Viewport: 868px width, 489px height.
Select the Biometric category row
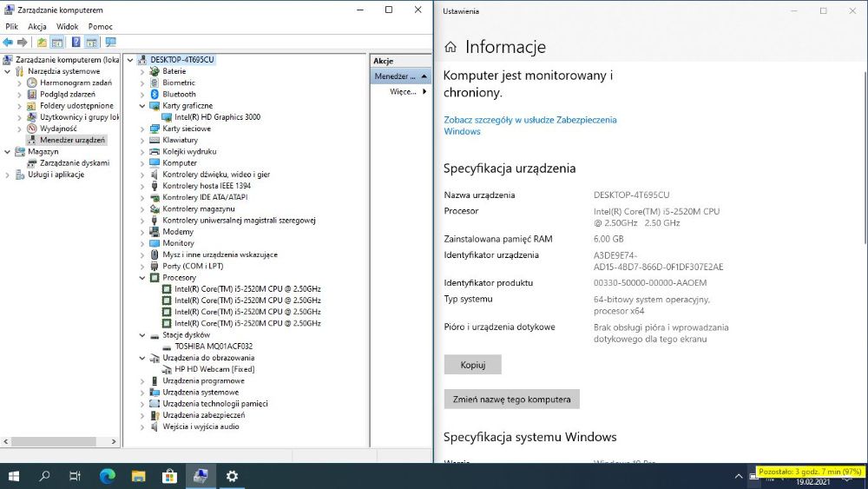coord(179,83)
